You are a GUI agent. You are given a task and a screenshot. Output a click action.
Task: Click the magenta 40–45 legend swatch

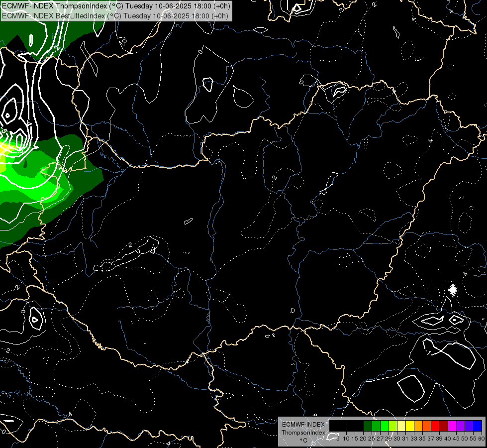coord(452,426)
